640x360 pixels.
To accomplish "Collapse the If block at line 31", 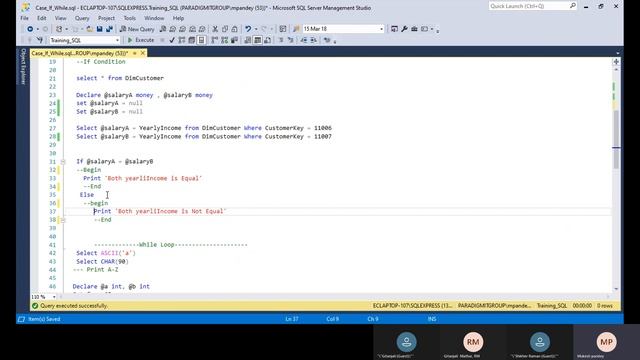I will [x=63, y=162].
